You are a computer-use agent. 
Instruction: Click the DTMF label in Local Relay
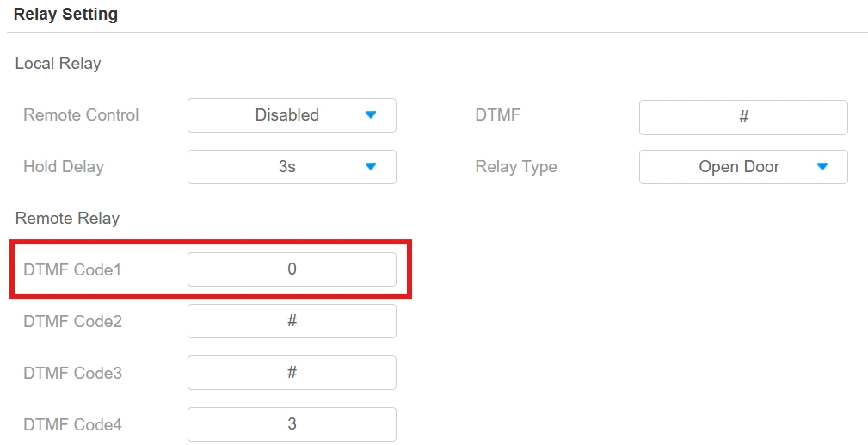point(497,115)
